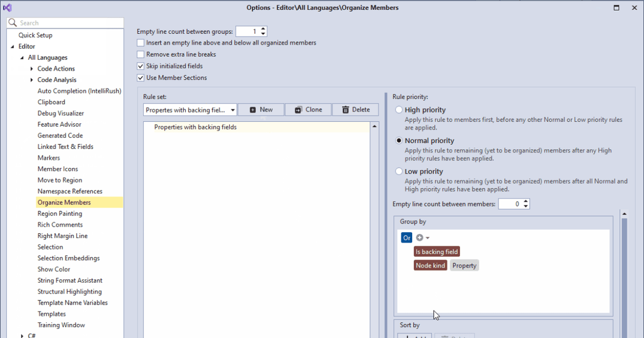644x338 pixels.
Task: Click the Is backing field condition
Action: tap(437, 252)
